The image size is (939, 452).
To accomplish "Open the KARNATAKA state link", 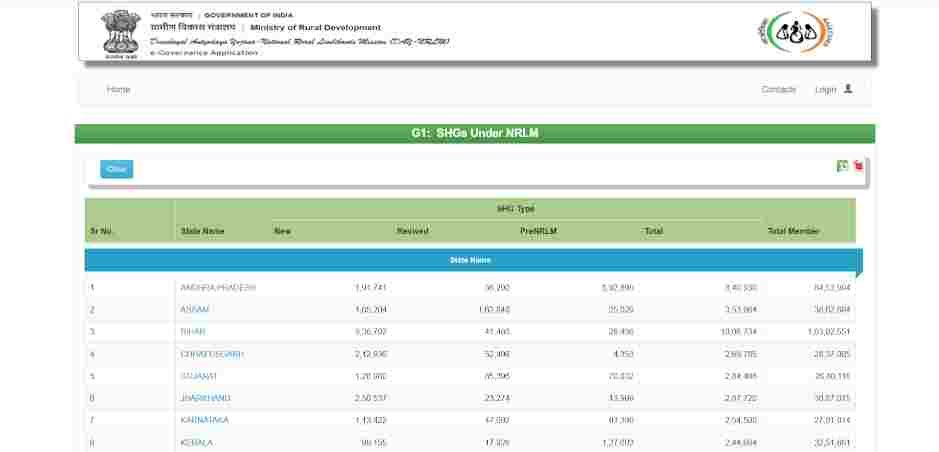I will (204, 420).
